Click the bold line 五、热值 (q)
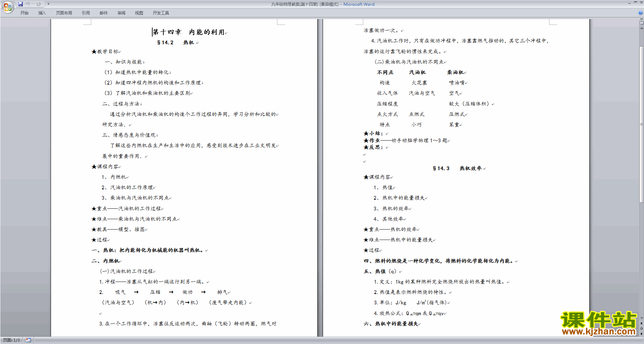This screenshot has height=344, width=644. [380, 271]
